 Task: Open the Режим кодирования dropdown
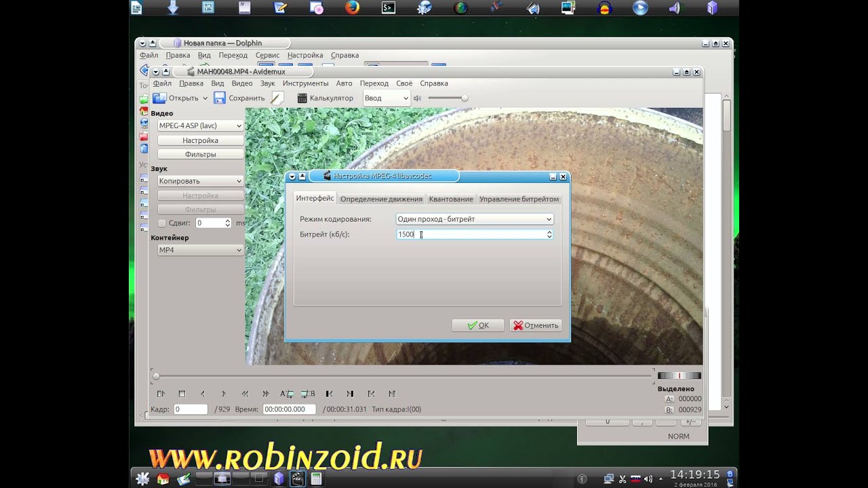pos(475,219)
